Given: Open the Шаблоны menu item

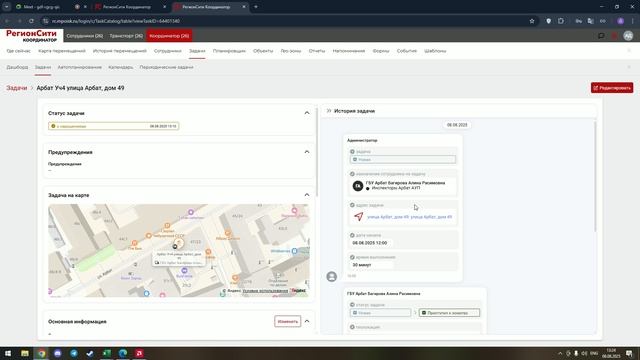Looking at the screenshot, I should [x=435, y=51].
